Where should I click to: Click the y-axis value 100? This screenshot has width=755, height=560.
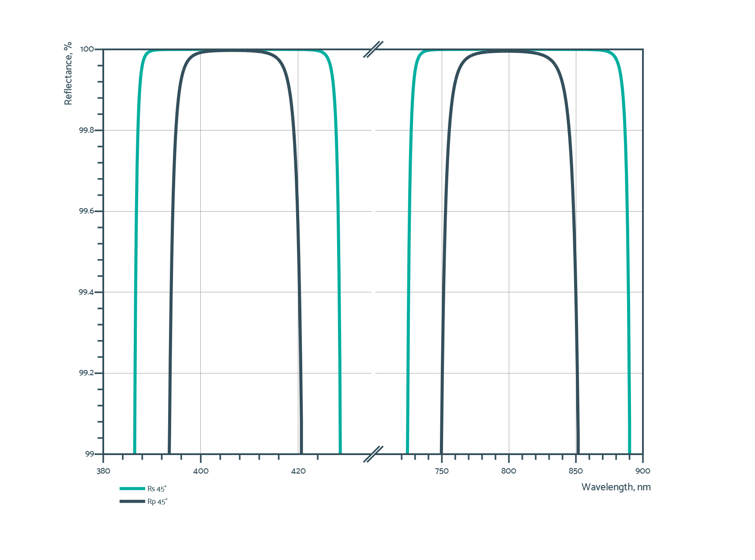pyautogui.click(x=87, y=49)
